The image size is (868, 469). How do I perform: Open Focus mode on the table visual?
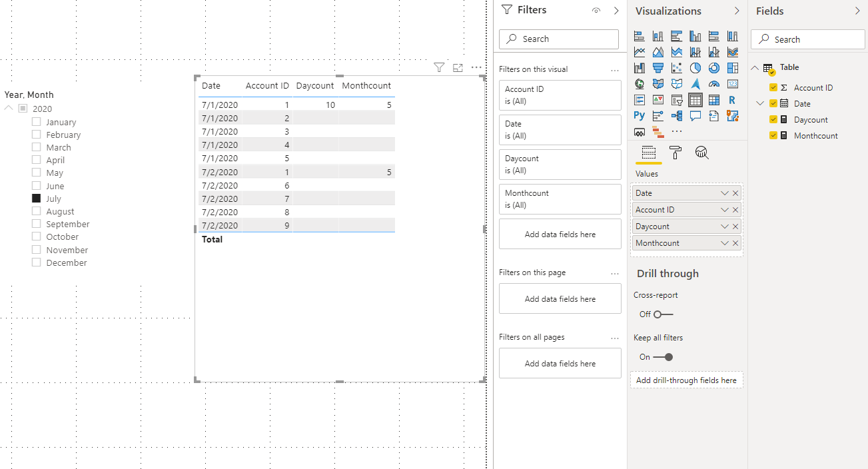(x=458, y=67)
